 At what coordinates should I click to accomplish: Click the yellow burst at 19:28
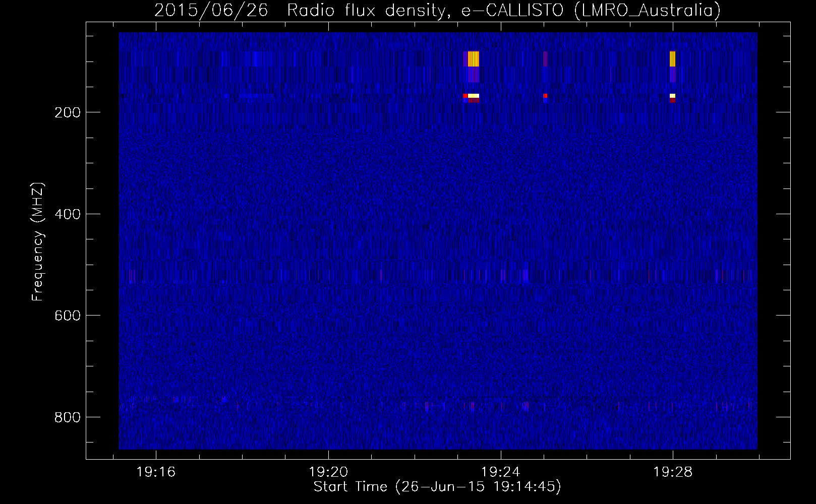pyautogui.click(x=672, y=59)
